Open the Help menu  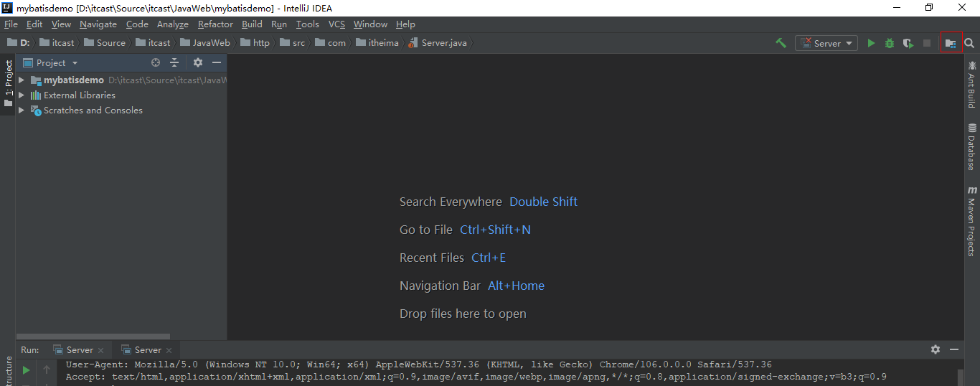pyautogui.click(x=405, y=24)
